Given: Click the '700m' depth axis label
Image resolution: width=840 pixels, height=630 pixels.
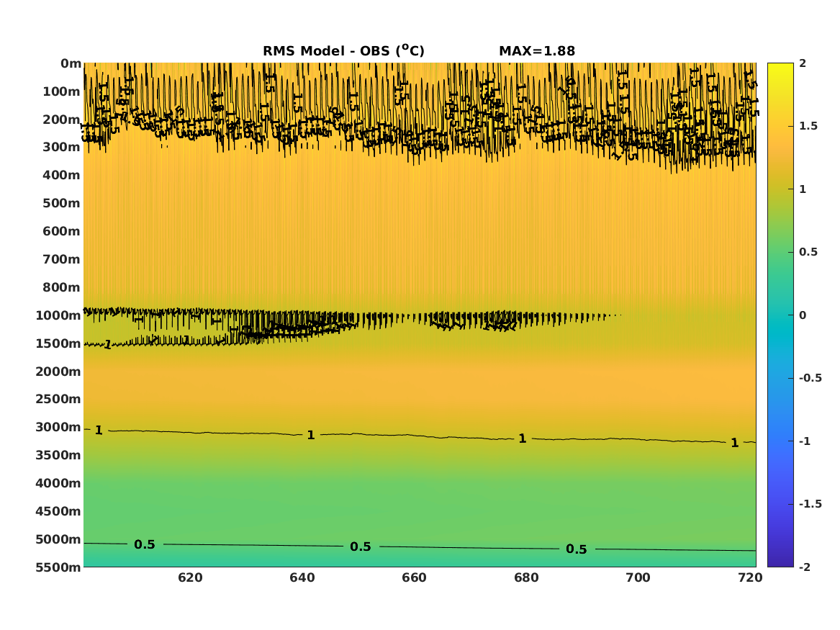Looking at the screenshot, I should pyautogui.click(x=62, y=259).
